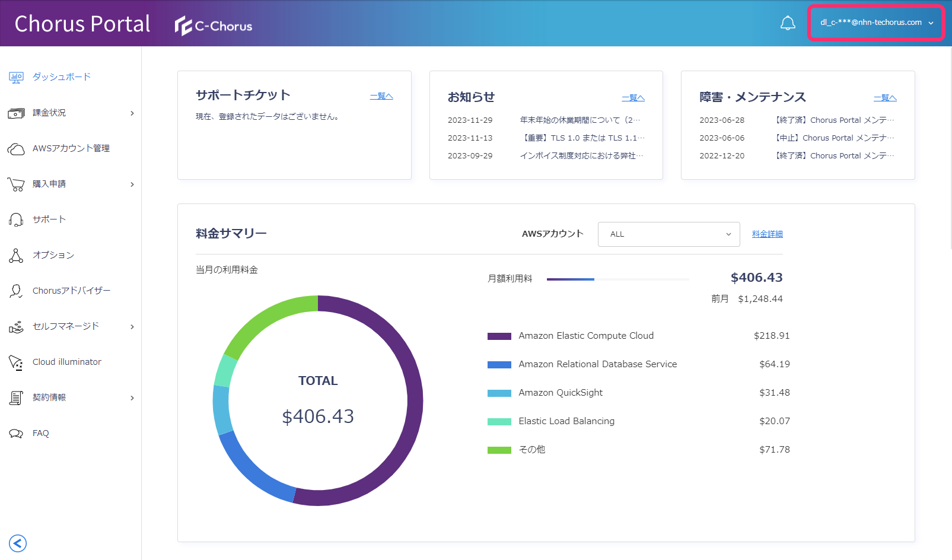The height and width of the screenshot is (560, 952).
Task: Click the shopping cart purchase request icon
Action: [16, 184]
